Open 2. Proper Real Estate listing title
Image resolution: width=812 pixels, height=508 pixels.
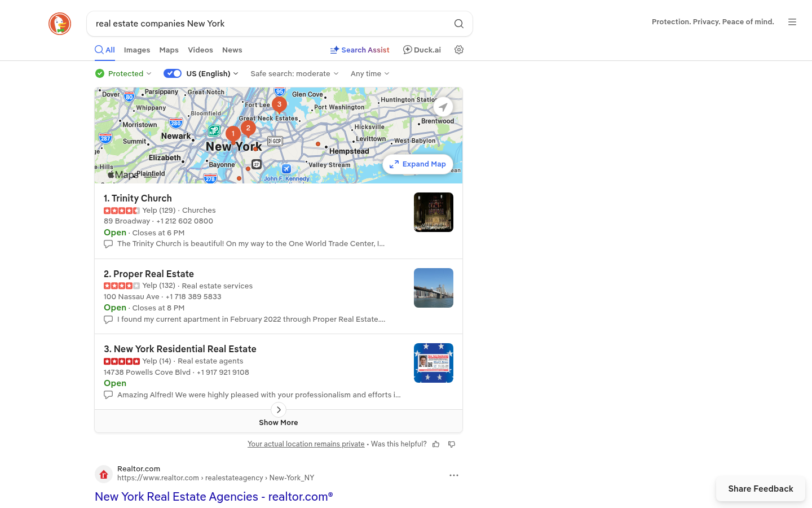click(x=149, y=274)
